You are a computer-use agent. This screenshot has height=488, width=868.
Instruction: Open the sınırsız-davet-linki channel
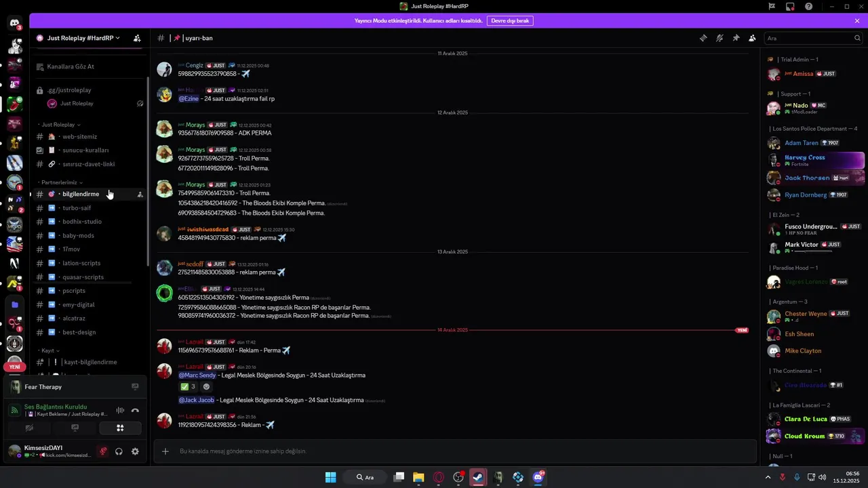[88, 164]
